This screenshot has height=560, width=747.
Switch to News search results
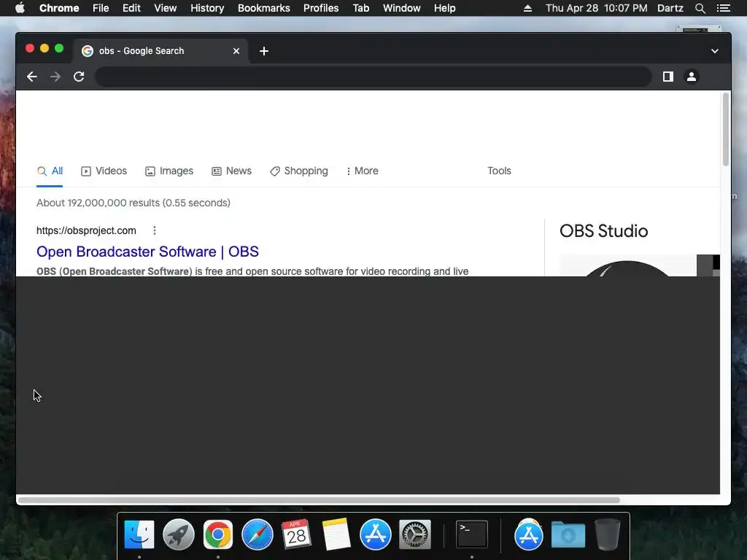pos(231,171)
